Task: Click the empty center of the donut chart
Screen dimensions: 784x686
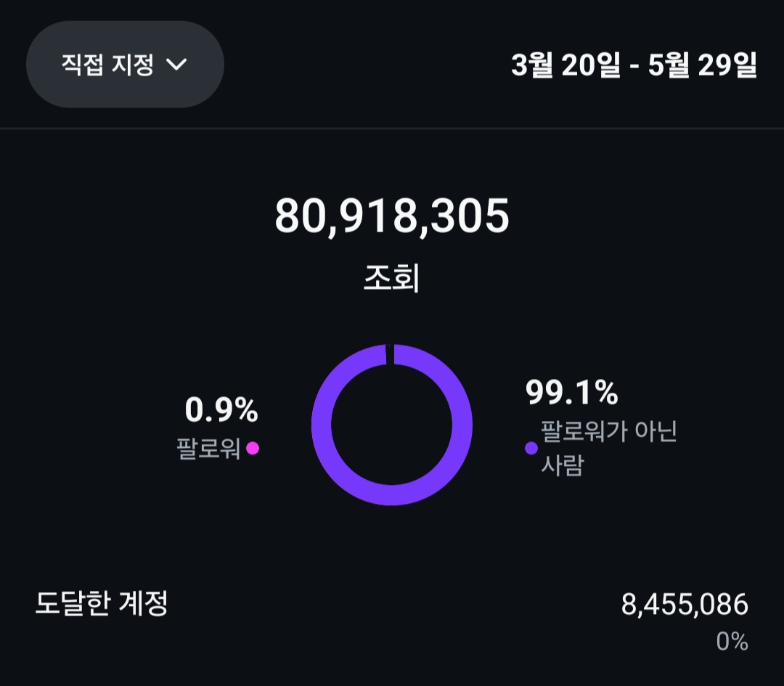Action: click(x=392, y=425)
